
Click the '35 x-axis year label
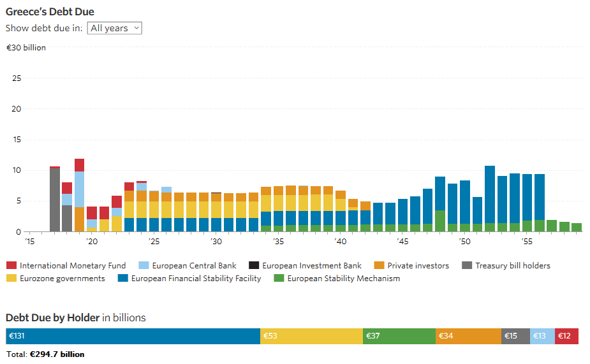click(x=278, y=242)
